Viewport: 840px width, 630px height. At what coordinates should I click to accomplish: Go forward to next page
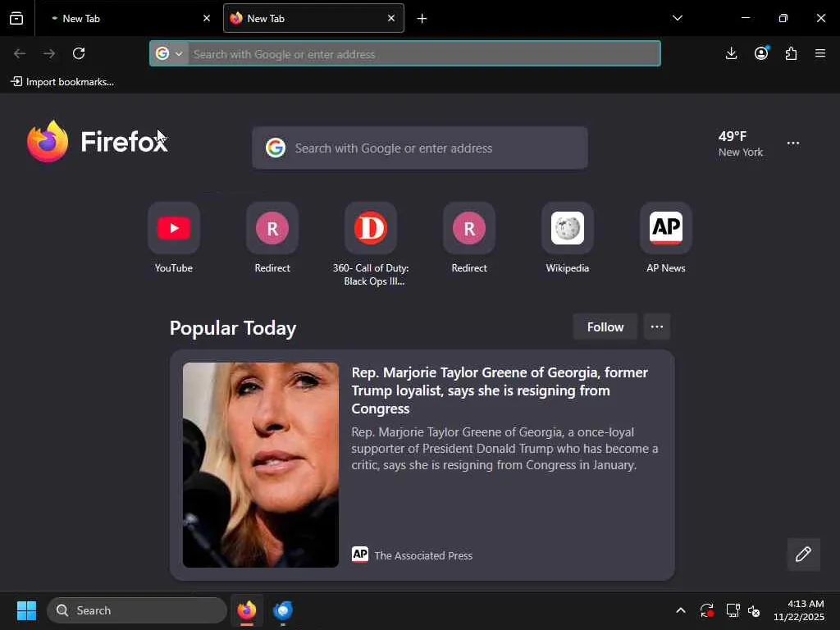click(49, 53)
